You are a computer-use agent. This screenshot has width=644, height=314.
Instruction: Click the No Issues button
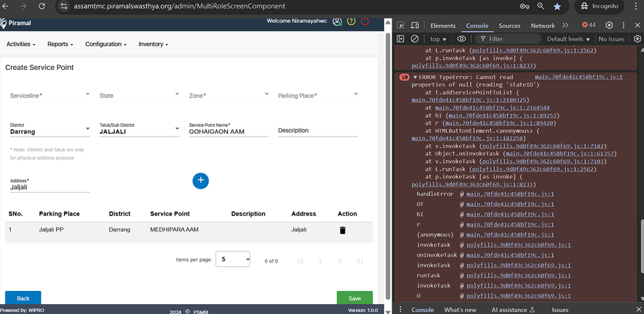click(612, 39)
